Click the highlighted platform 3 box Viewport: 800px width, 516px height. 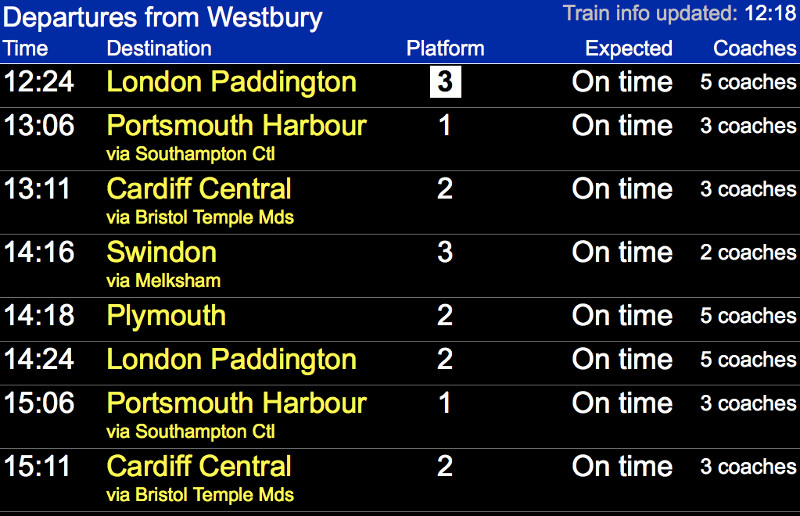[x=445, y=82]
